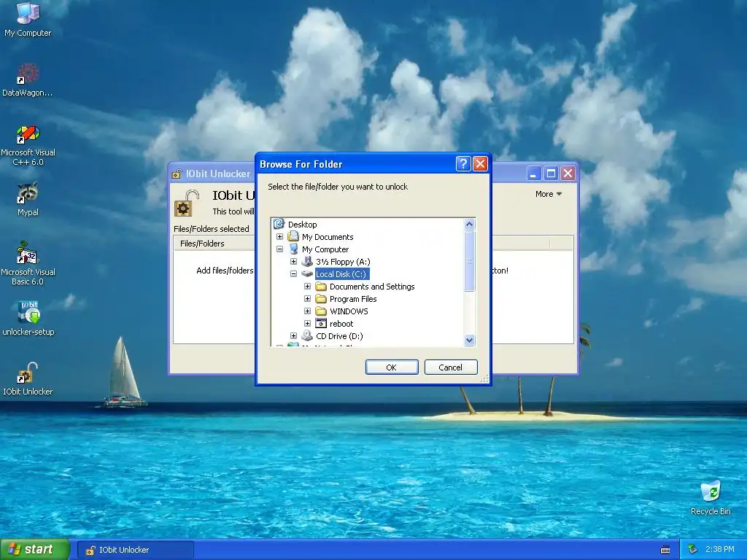Expand the reboot tree node
The width and height of the screenshot is (747, 560).
307,323
